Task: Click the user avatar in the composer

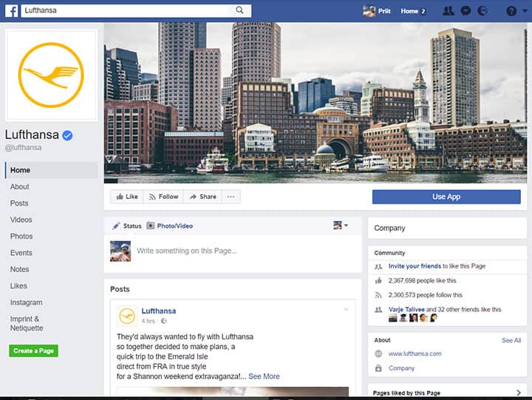Action: click(120, 251)
